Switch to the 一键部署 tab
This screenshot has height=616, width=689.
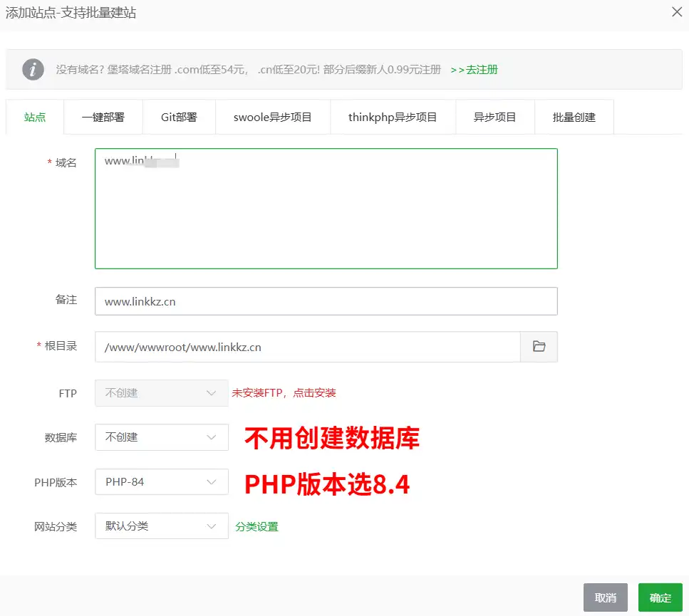(x=103, y=118)
